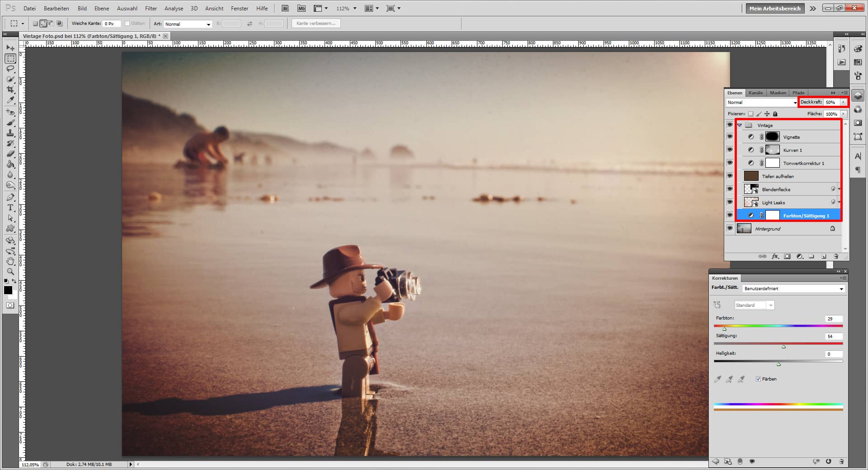Switch to the Kanäle tab
The width and height of the screenshot is (868, 470).
pyautogui.click(x=755, y=93)
